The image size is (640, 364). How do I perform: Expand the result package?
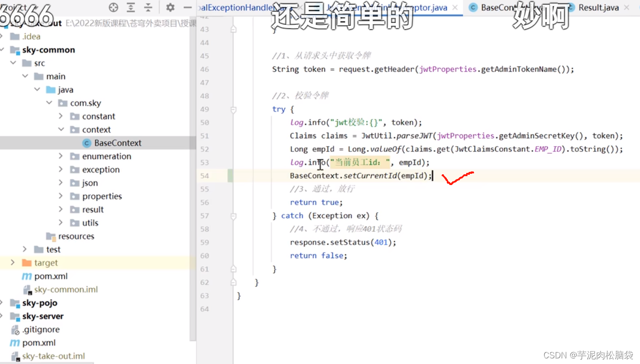tap(61, 209)
